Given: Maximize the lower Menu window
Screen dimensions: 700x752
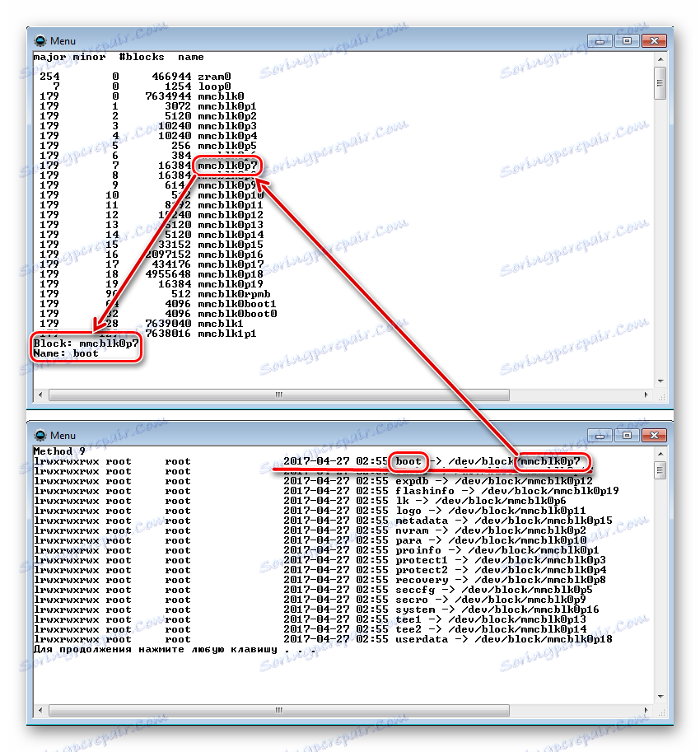Looking at the screenshot, I should (x=627, y=436).
